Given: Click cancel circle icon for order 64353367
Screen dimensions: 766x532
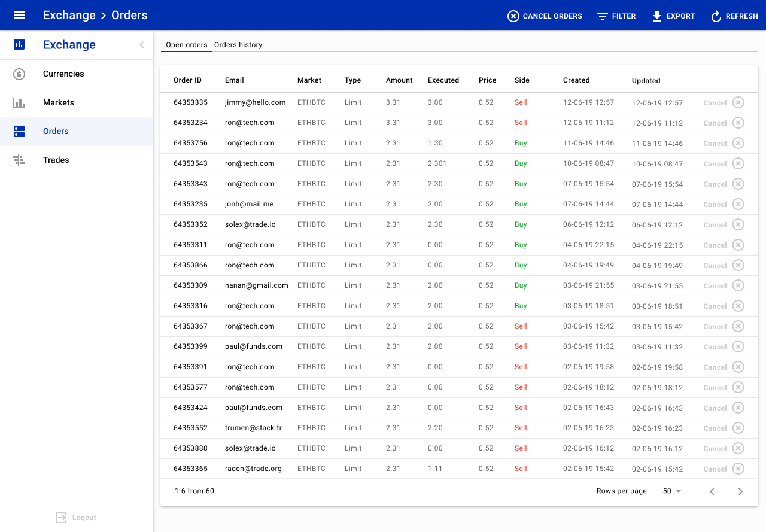Looking at the screenshot, I should click(x=738, y=326).
